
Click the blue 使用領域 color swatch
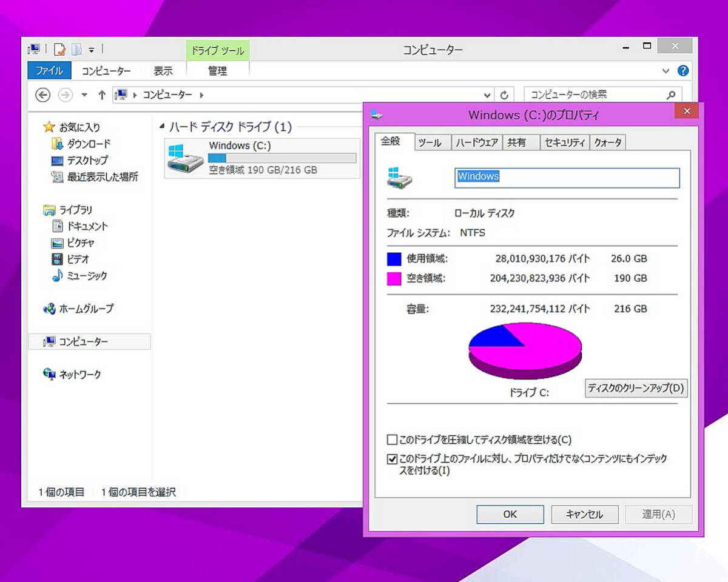point(394,259)
